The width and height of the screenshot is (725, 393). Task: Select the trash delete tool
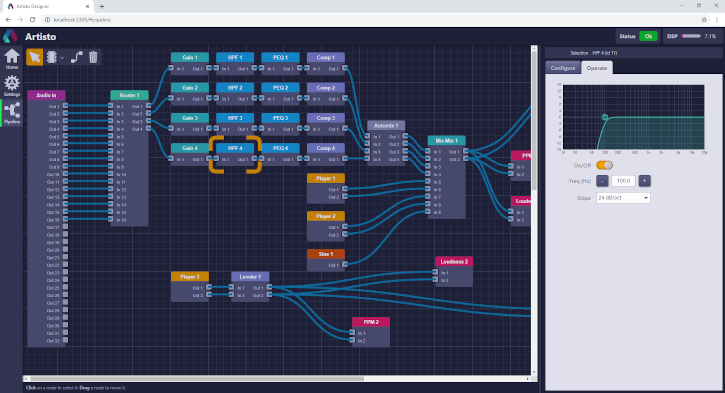(x=93, y=57)
